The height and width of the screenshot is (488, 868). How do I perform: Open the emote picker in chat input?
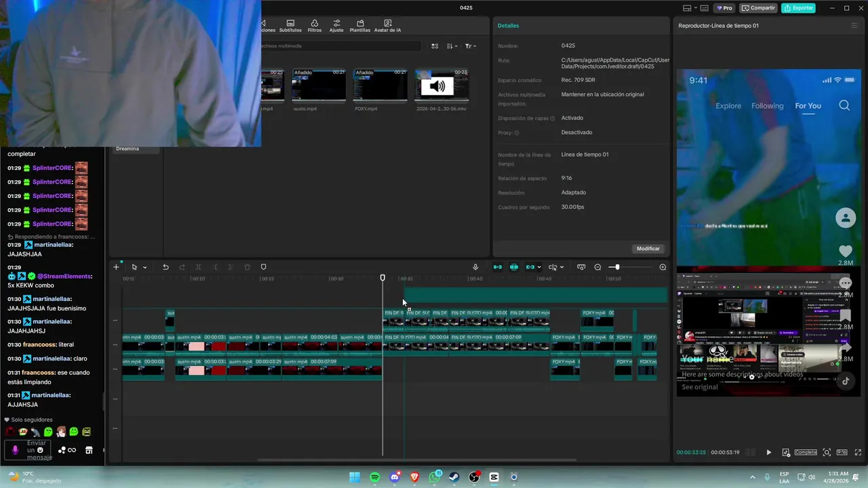[41, 450]
